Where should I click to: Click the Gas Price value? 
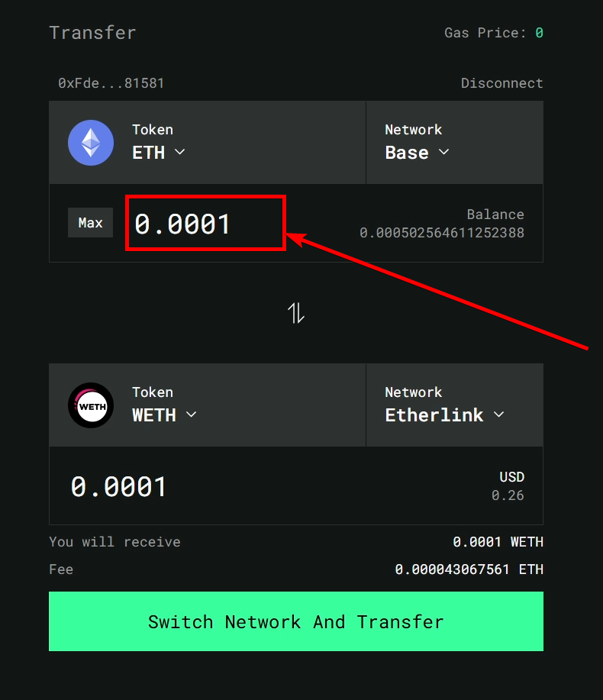539,33
